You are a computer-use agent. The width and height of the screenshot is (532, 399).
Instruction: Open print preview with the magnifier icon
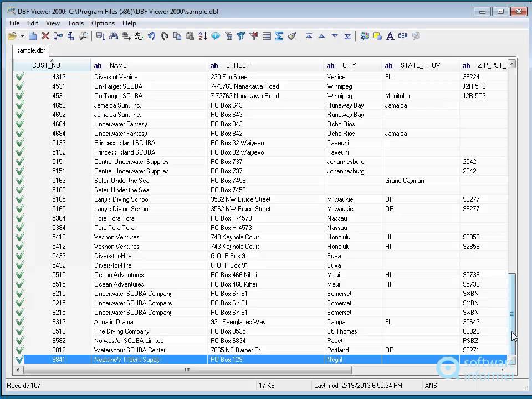pos(84,36)
